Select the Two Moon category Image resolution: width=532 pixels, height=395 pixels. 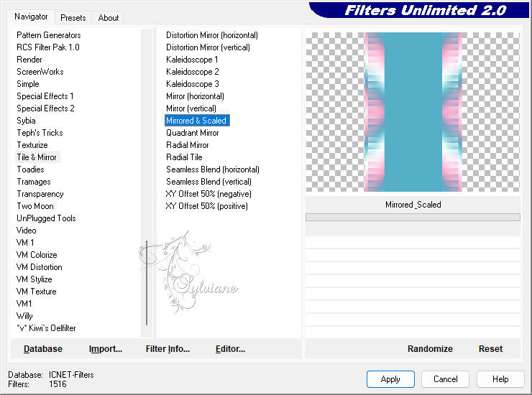[x=35, y=206]
